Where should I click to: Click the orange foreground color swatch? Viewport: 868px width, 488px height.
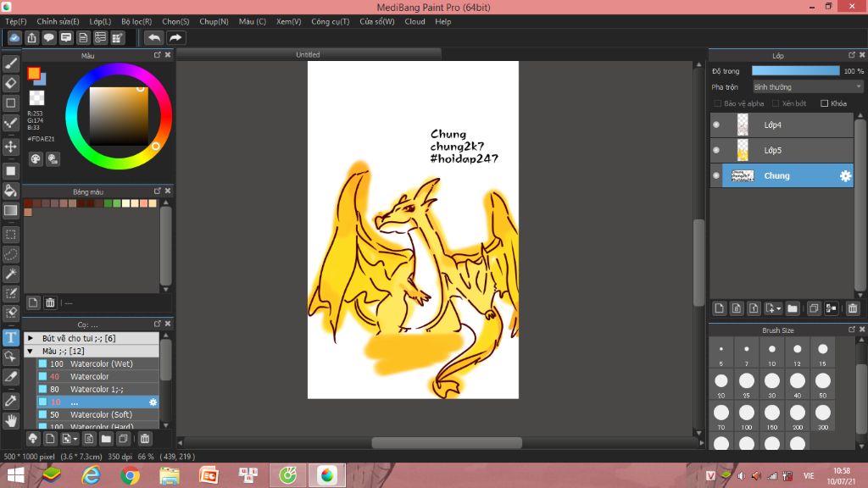point(34,73)
